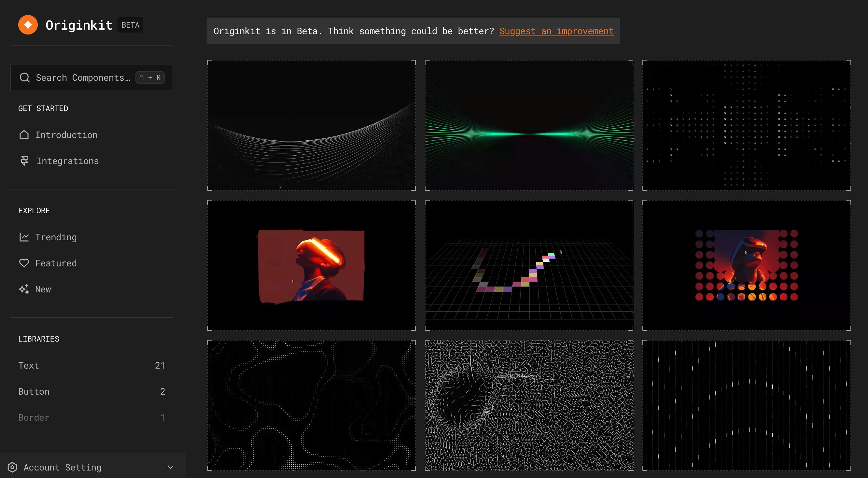Open the colorful pixel grid trail thumbnail

click(x=529, y=265)
